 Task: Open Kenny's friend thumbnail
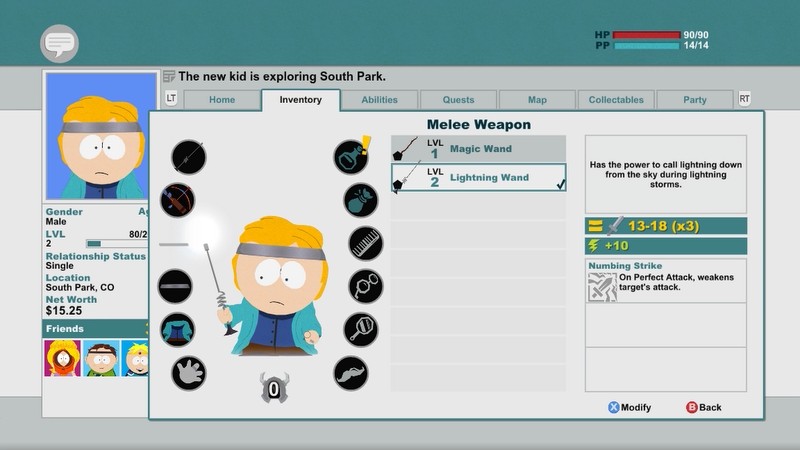(62, 358)
